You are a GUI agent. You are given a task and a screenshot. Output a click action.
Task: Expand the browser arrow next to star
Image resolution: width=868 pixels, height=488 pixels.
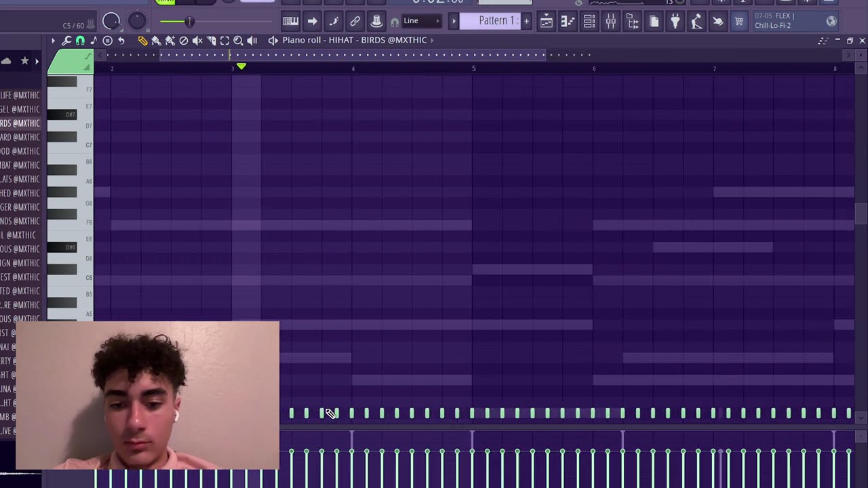pyautogui.click(x=37, y=62)
